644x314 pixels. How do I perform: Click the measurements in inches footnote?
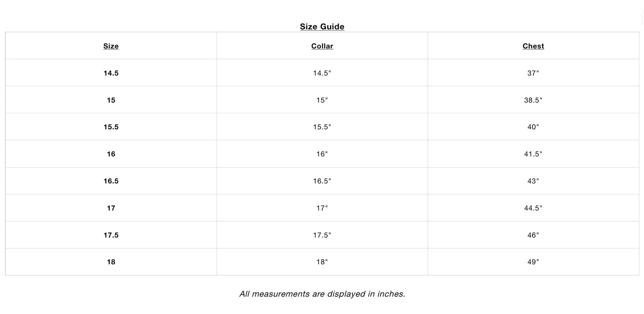322,294
